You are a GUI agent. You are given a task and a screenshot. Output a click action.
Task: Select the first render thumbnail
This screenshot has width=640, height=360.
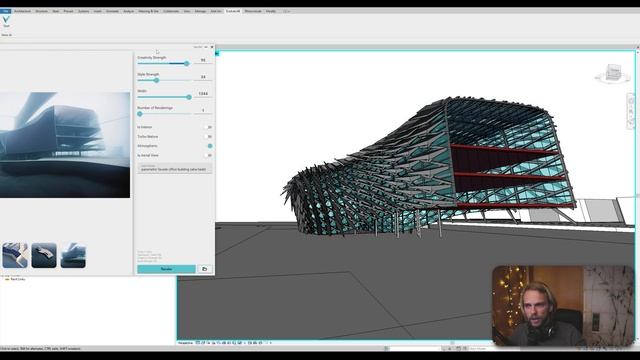tap(15, 256)
